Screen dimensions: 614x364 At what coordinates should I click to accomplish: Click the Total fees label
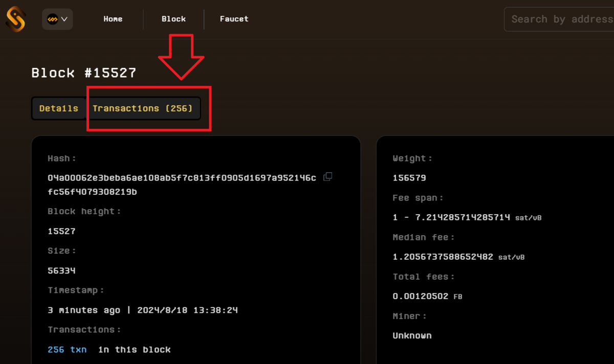point(424,277)
